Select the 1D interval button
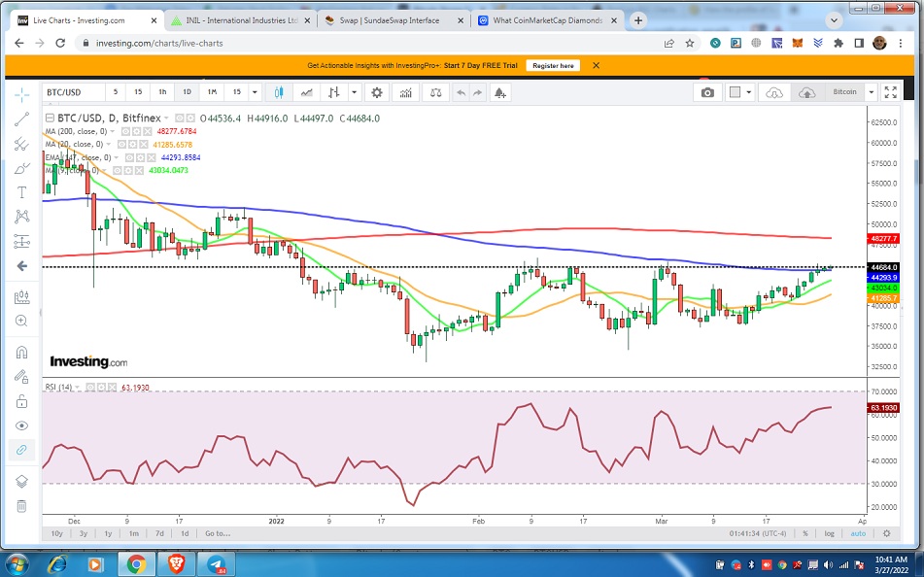The height and width of the screenshot is (577, 924). click(187, 92)
